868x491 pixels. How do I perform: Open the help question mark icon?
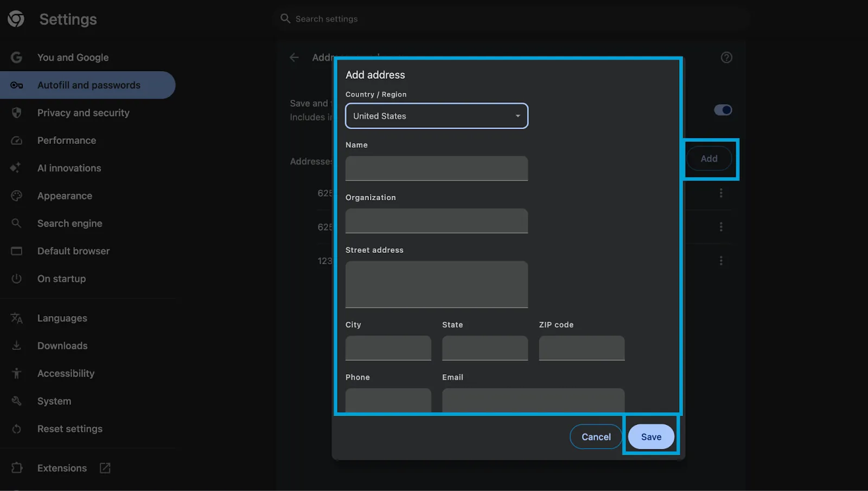(x=726, y=58)
